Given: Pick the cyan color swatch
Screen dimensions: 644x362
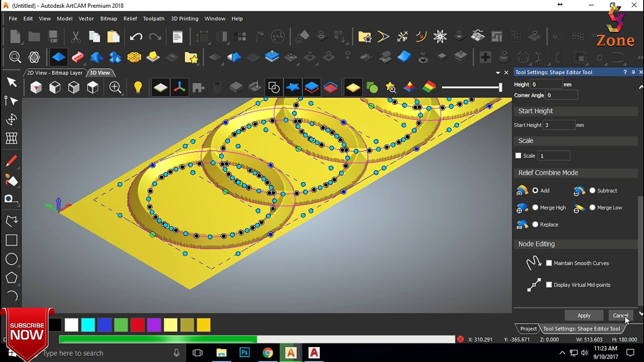Looking at the screenshot, I should [x=88, y=325].
